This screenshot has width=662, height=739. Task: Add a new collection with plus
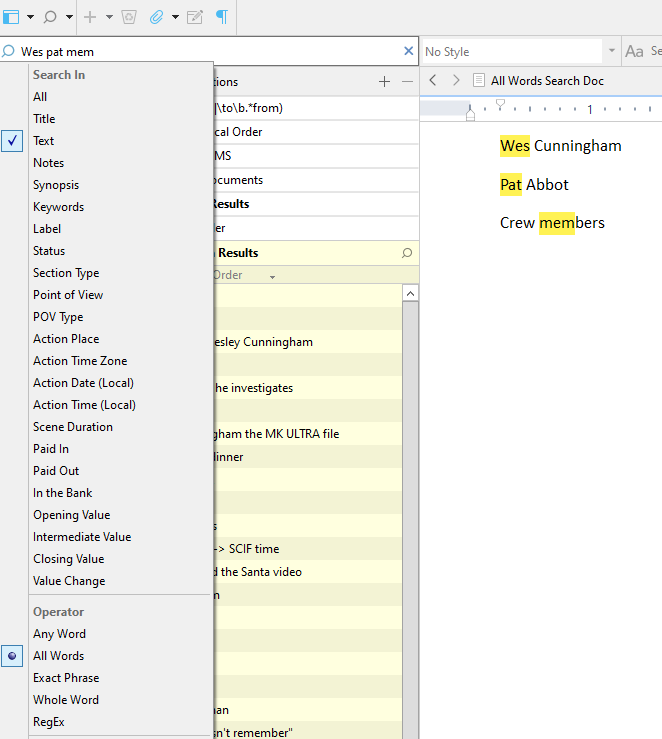pyautogui.click(x=384, y=82)
